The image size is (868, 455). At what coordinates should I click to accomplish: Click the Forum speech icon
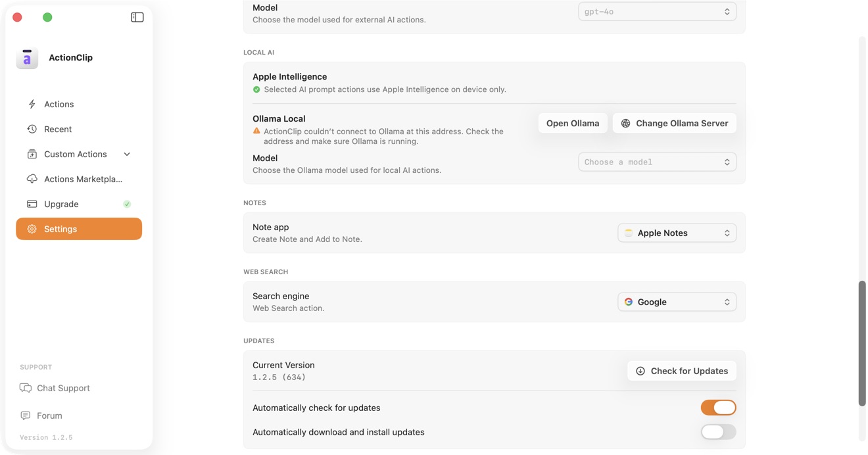26,416
